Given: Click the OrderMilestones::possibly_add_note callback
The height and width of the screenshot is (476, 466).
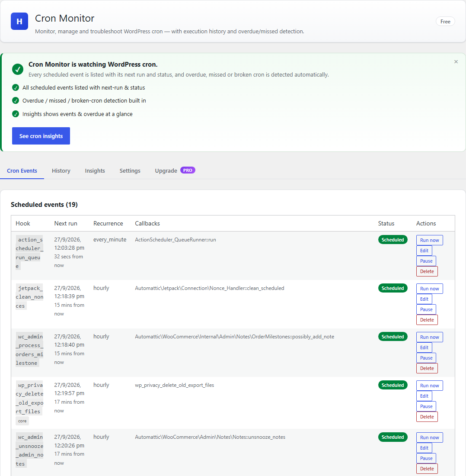Looking at the screenshot, I should (234, 337).
